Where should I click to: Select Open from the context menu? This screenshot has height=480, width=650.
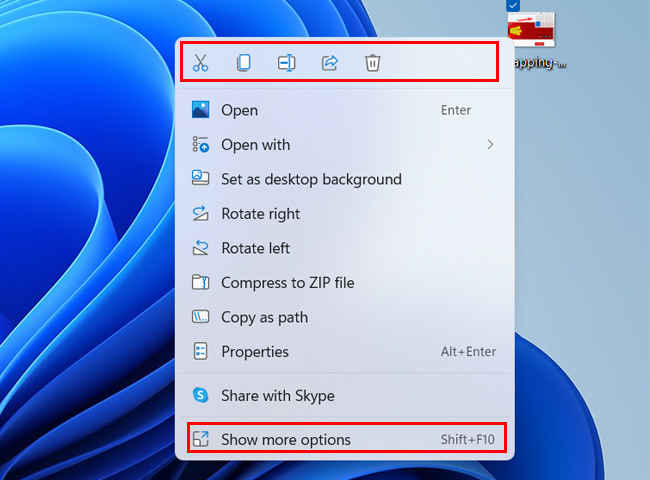click(345, 110)
